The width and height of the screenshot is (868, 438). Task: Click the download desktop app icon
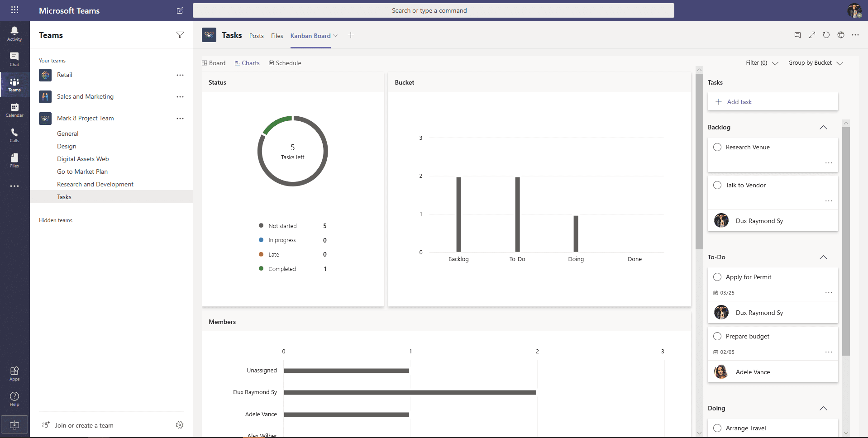tap(14, 425)
